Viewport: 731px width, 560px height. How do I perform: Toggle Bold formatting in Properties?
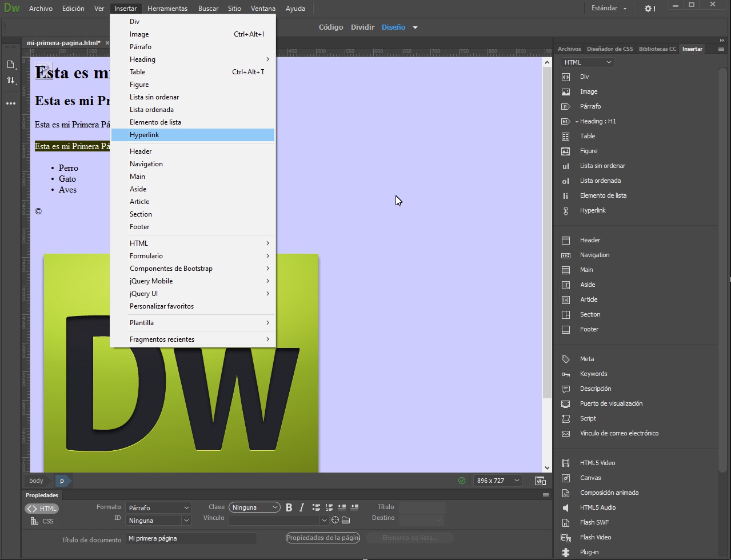[289, 507]
